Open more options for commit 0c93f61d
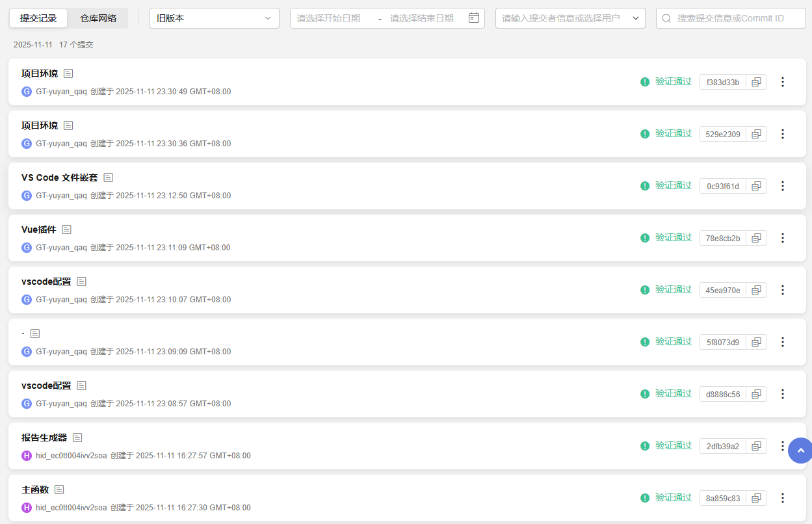This screenshot has height=524, width=812. (x=783, y=186)
